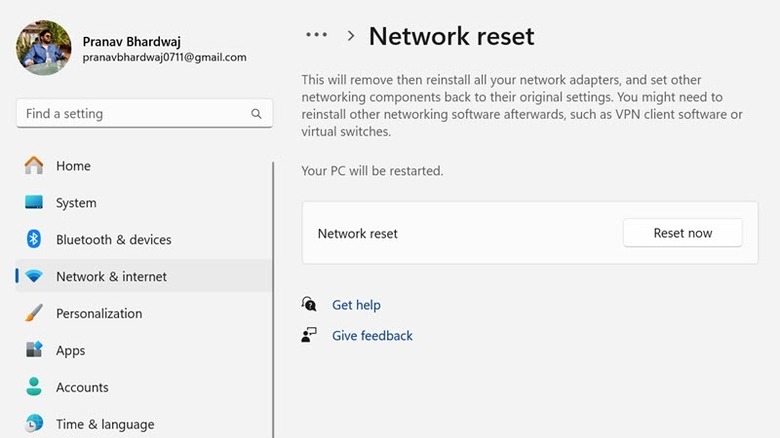Click the Time & language globe icon
Viewport: 780px width, 438px height.
click(34, 424)
